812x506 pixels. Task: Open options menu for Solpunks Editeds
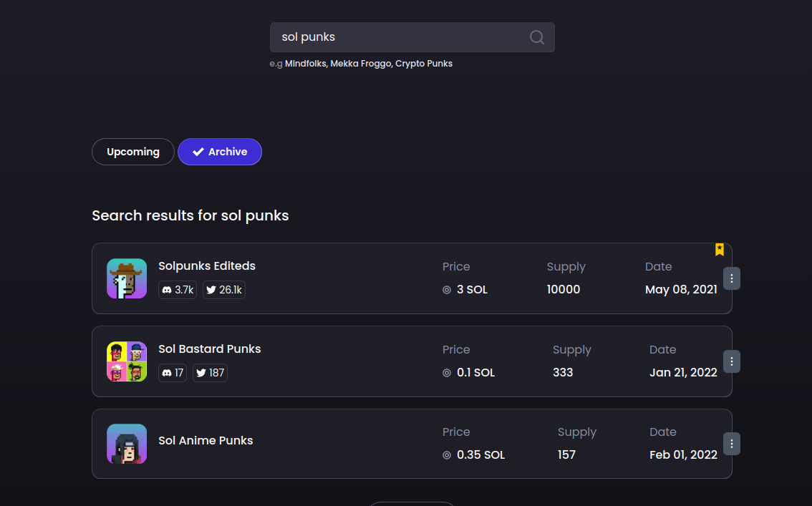tap(731, 278)
